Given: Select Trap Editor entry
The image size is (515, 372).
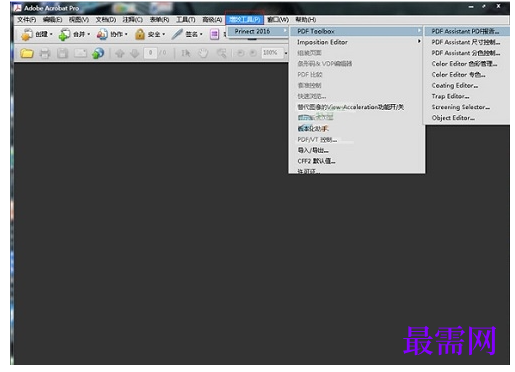Looking at the screenshot, I should [467, 96].
